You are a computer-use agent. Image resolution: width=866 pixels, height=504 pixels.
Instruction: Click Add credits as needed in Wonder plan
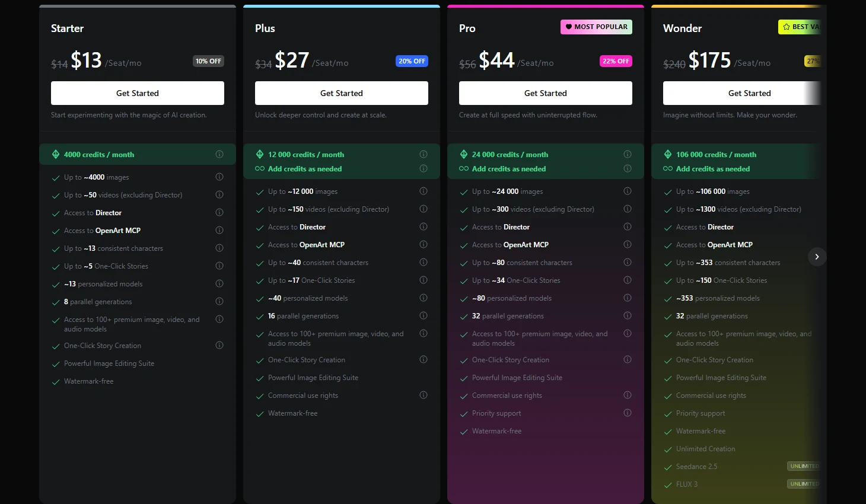click(x=713, y=169)
